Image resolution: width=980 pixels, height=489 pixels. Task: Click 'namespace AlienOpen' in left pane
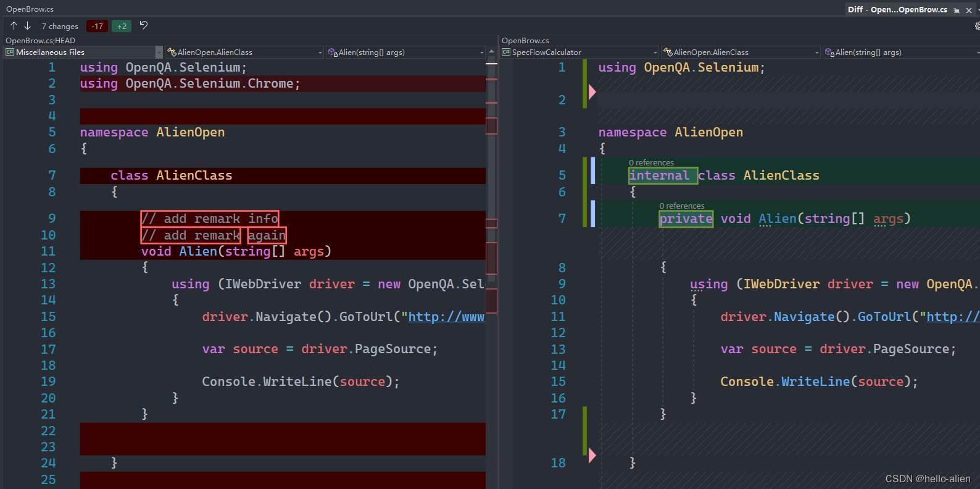(x=152, y=132)
